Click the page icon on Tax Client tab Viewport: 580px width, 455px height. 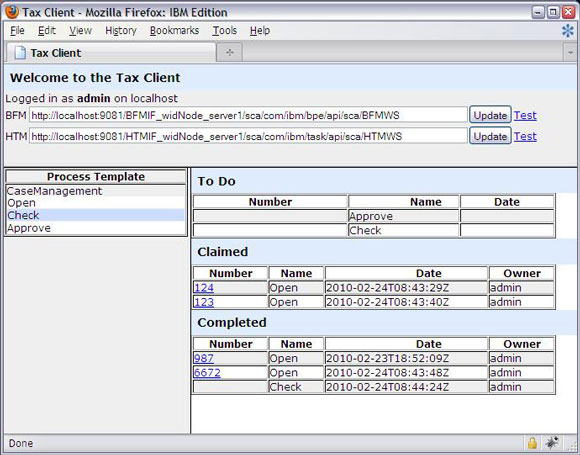click(x=20, y=53)
